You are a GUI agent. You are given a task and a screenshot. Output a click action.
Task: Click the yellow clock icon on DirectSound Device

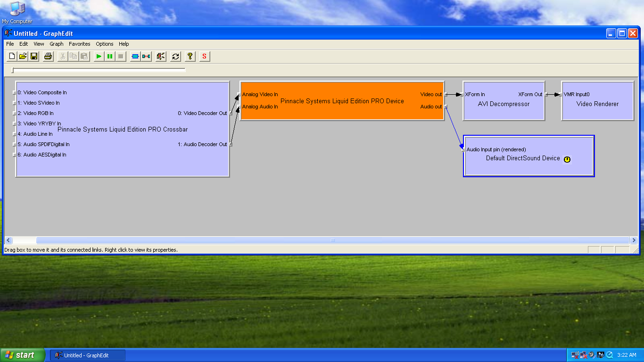(567, 159)
